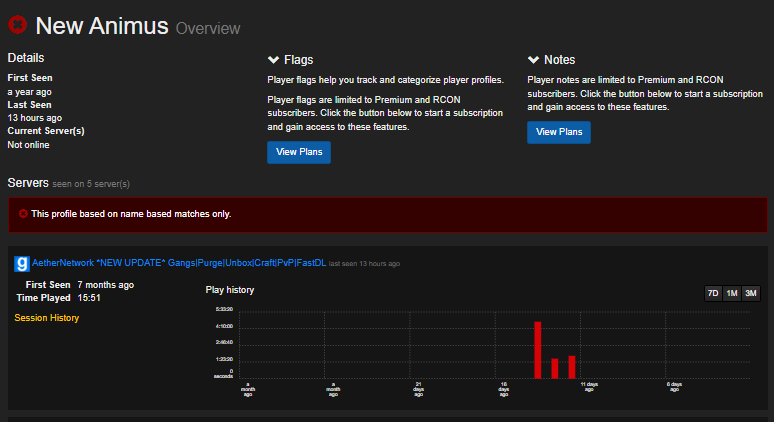Click the Garry's Mod game icon
Viewport: 774px width, 422px height.
click(21, 264)
